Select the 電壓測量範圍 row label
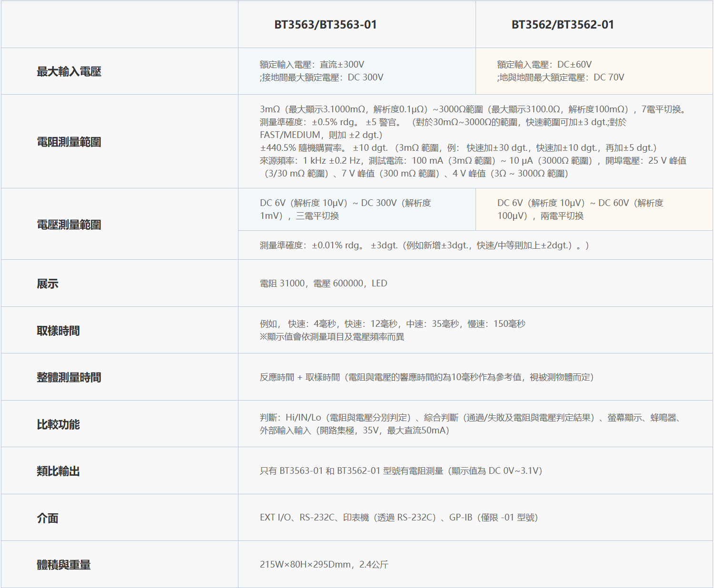 [69, 225]
